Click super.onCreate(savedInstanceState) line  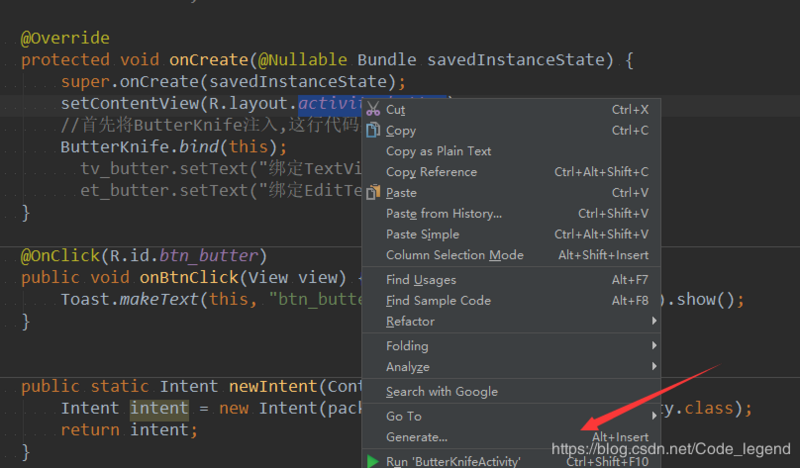233,82
